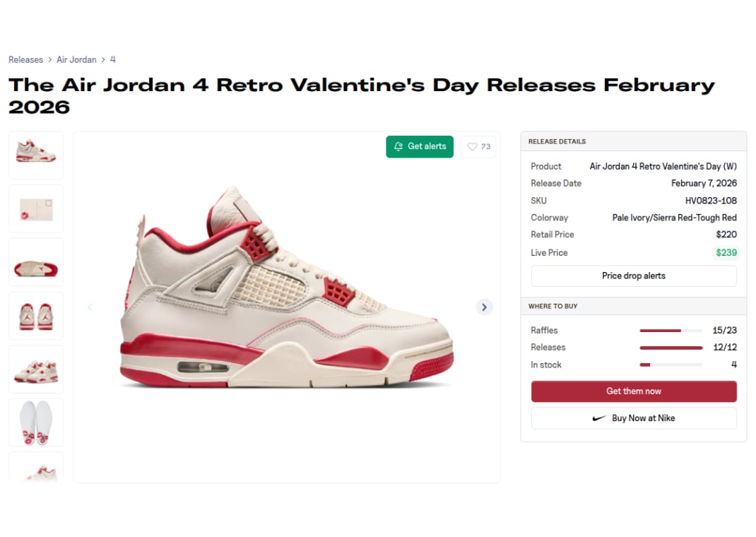756x537 pixels.
Task: Open the sole-view sneaker thumbnail
Action: point(35,261)
